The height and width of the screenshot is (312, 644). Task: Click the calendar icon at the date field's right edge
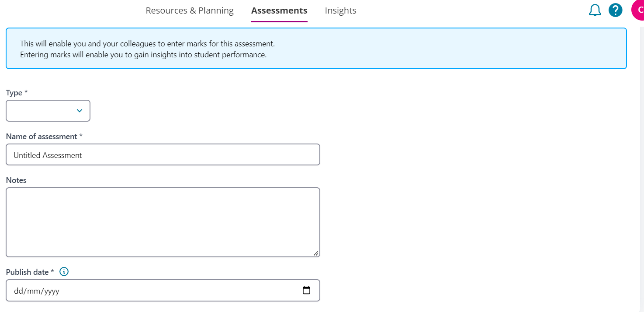point(307,290)
